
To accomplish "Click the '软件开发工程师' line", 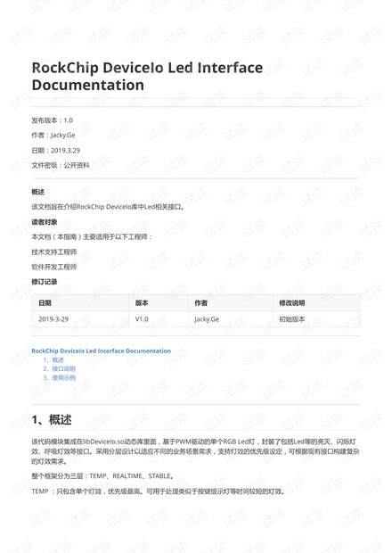I will click(53, 267).
